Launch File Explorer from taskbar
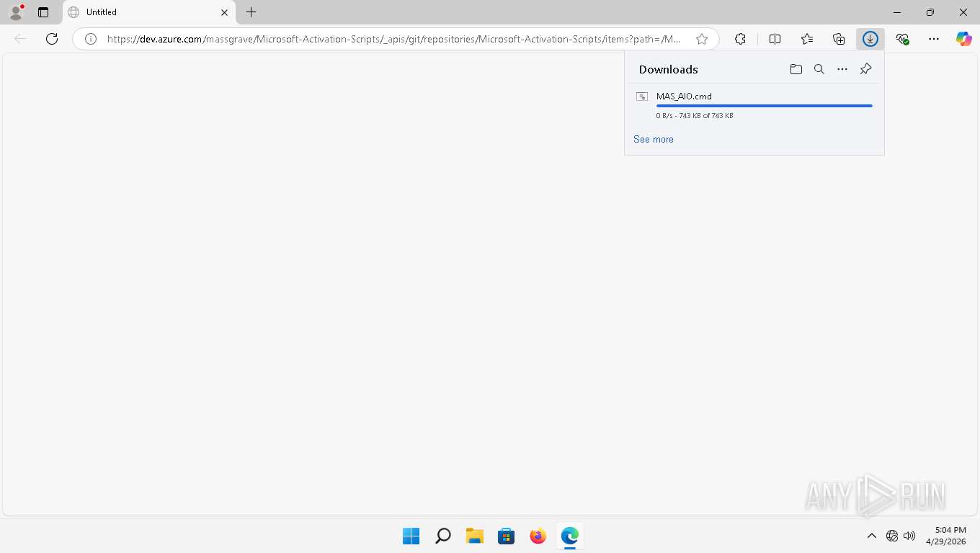 474,536
